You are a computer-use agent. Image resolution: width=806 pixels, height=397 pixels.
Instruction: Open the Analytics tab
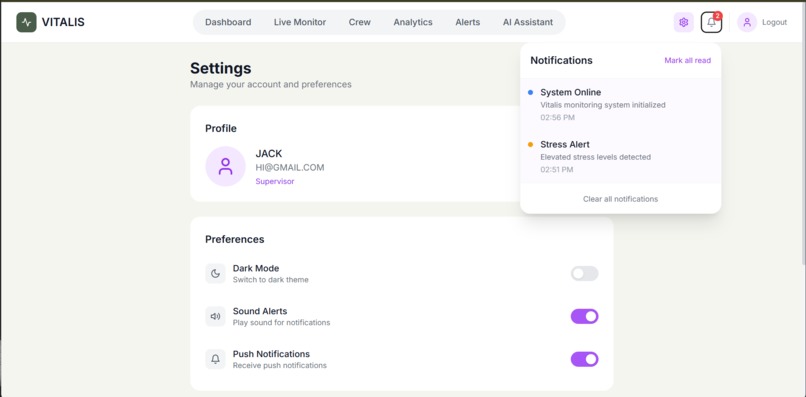[413, 23]
